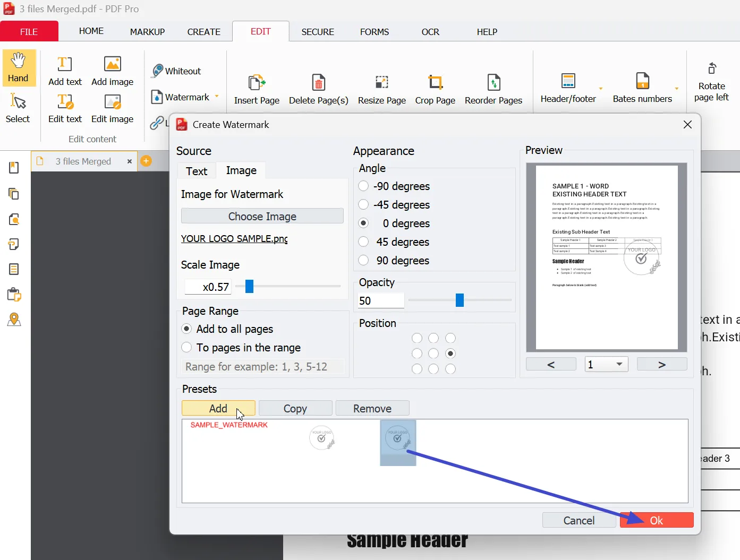The width and height of the screenshot is (740, 560).
Task: Select the Whiteout tool
Action: tap(176, 71)
